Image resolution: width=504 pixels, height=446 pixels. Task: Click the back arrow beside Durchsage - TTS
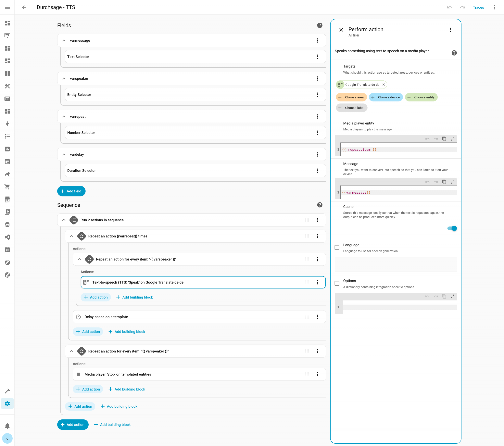24,7
